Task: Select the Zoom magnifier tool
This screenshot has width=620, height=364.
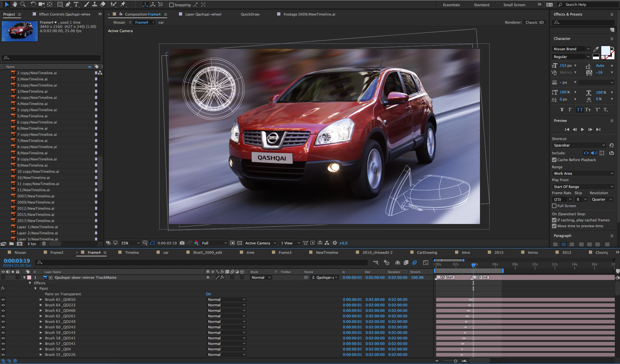Action: click(23, 5)
